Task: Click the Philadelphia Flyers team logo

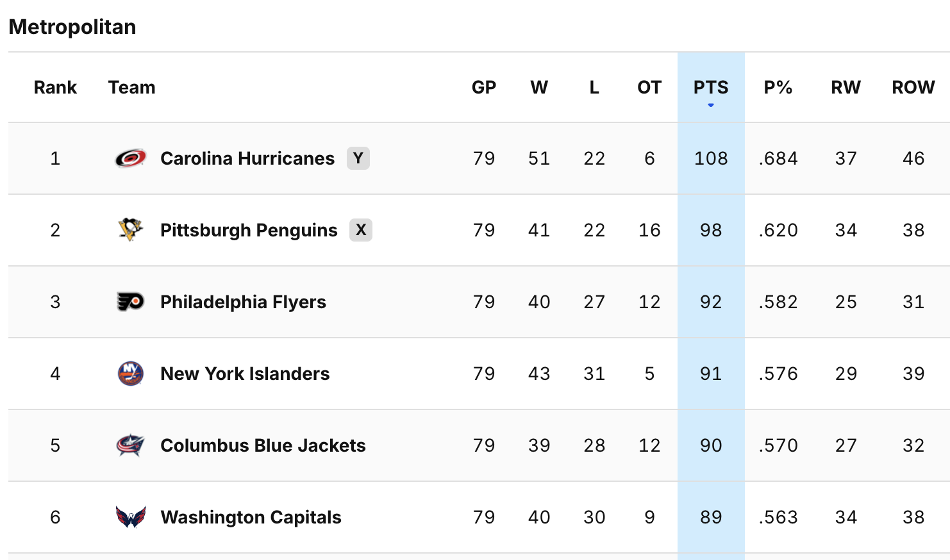Action: [130, 302]
